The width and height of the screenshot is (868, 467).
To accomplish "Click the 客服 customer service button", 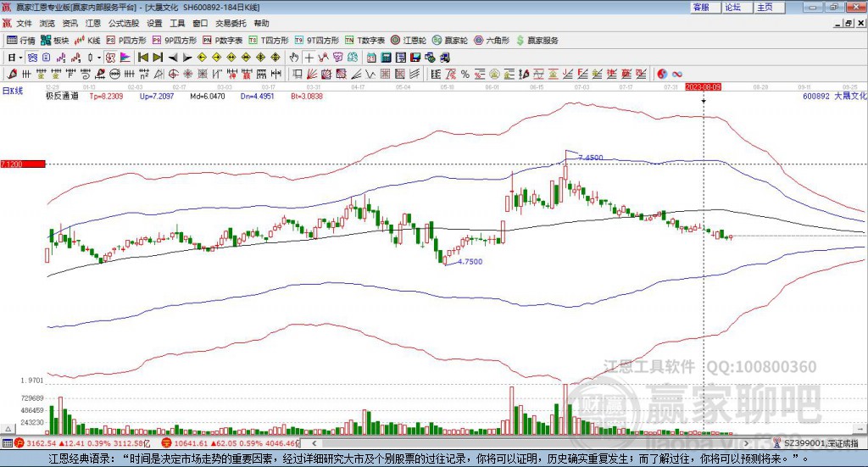I will coord(701,7).
